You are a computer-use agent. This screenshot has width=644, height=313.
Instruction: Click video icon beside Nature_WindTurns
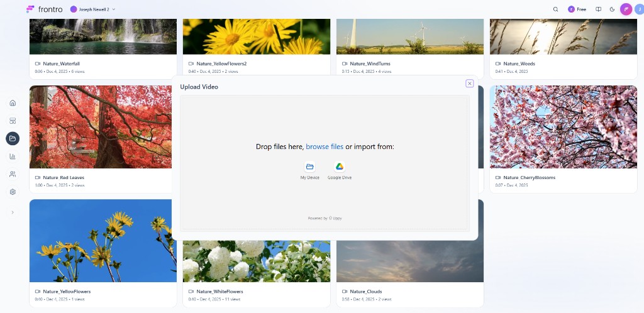tap(345, 63)
